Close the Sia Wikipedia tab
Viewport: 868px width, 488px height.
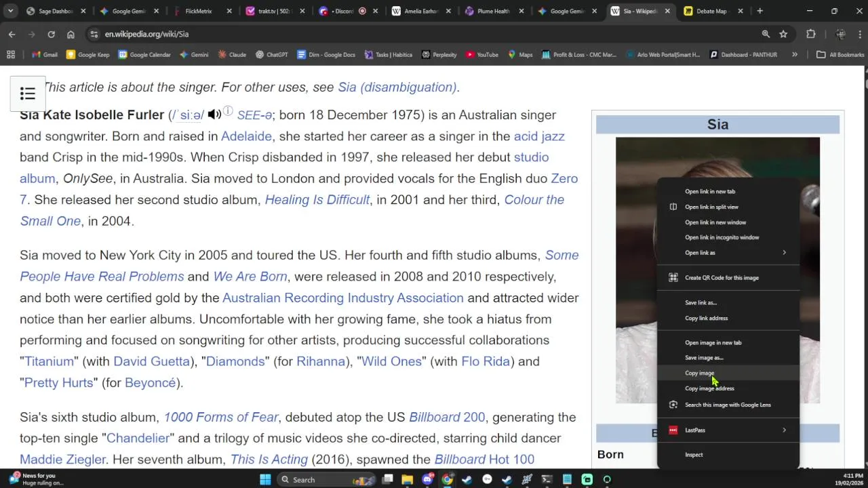667,11
